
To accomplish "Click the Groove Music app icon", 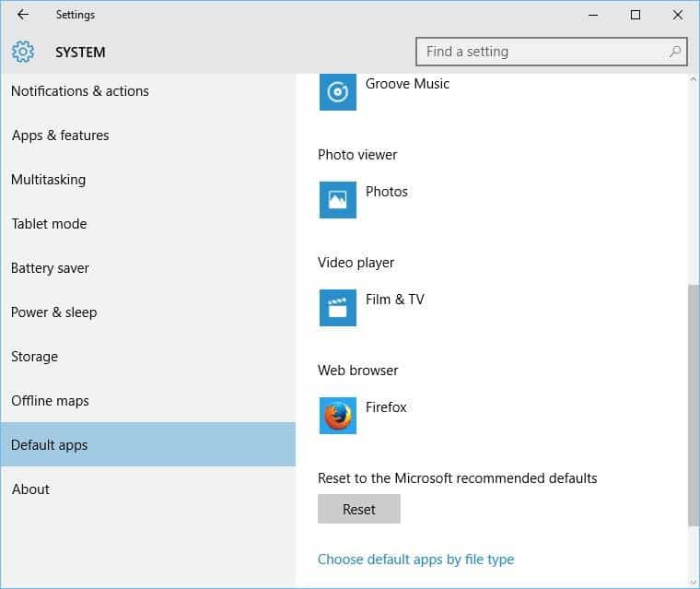I will point(337,92).
